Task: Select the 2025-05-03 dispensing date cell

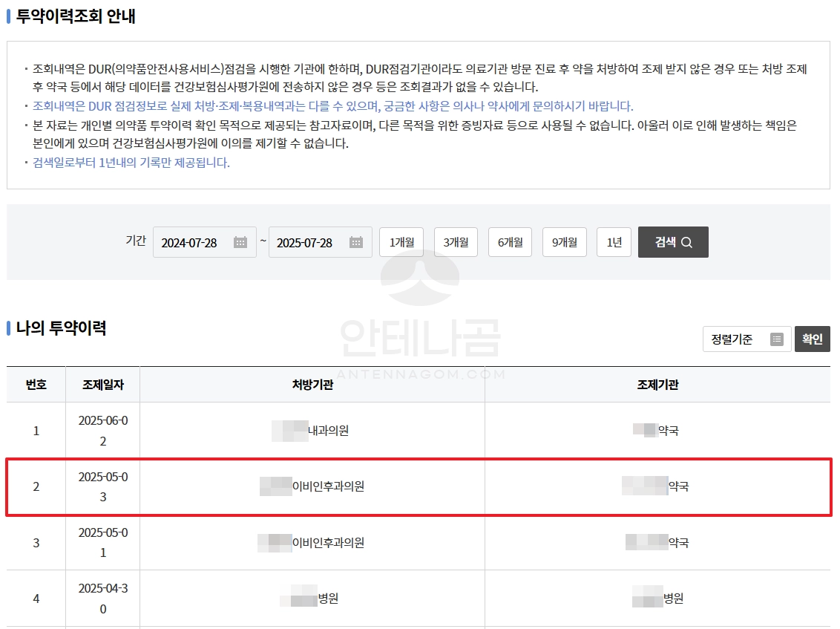Action: point(103,486)
